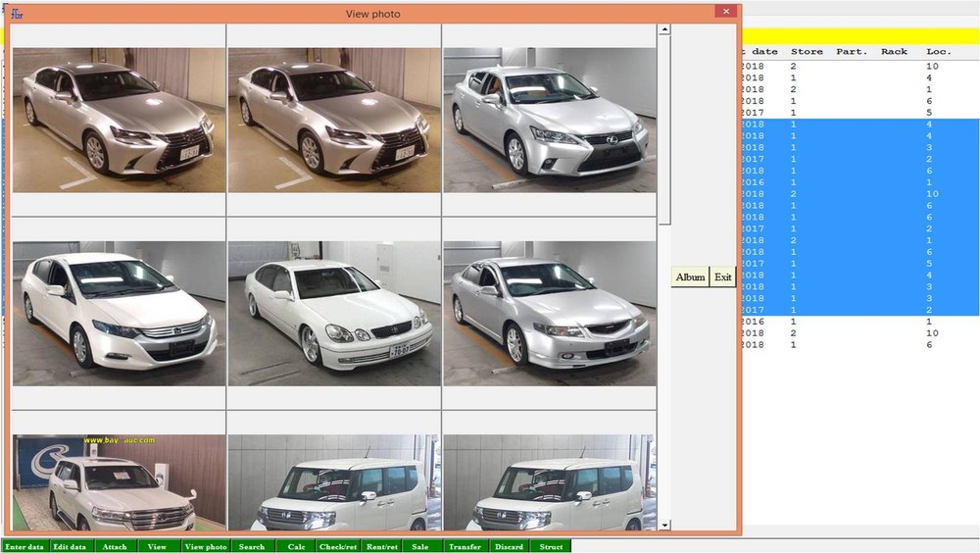Close the View photo window
The image size is (980, 553).
click(x=725, y=11)
